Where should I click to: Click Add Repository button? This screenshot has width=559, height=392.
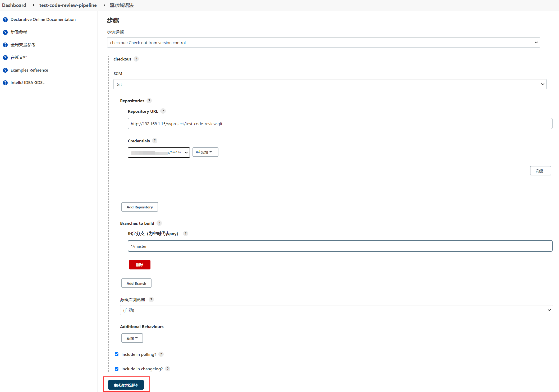coord(140,207)
